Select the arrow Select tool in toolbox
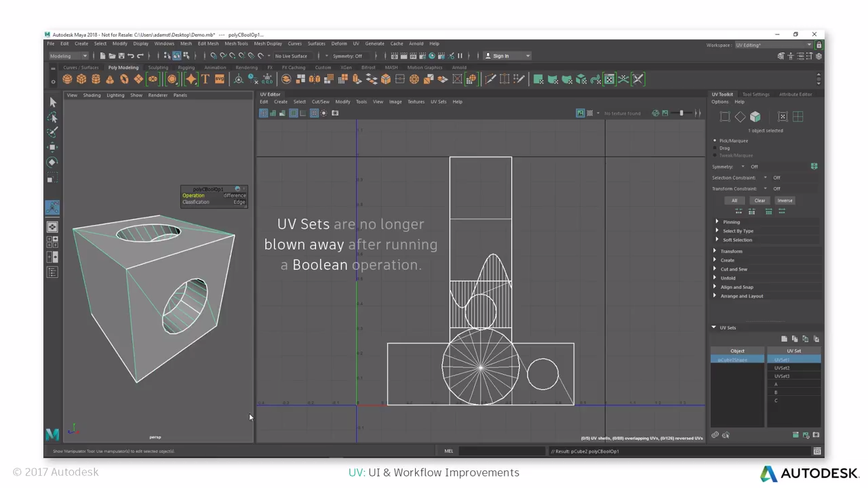The image size is (868, 488). (x=53, y=102)
